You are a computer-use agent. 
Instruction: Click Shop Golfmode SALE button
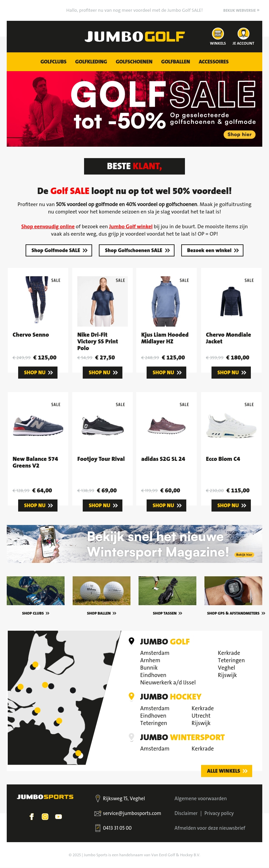tap(59, 250)
